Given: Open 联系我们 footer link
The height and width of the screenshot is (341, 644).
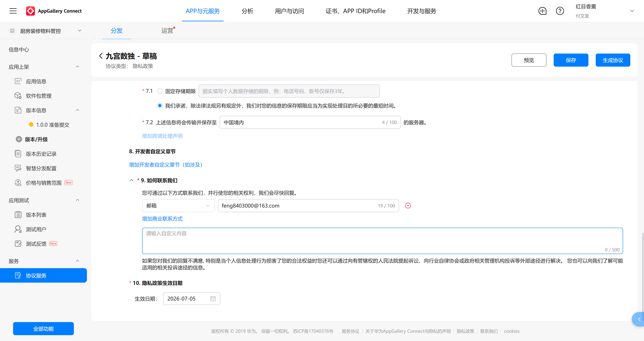Looking at the screenshot, I should (489, 331).
